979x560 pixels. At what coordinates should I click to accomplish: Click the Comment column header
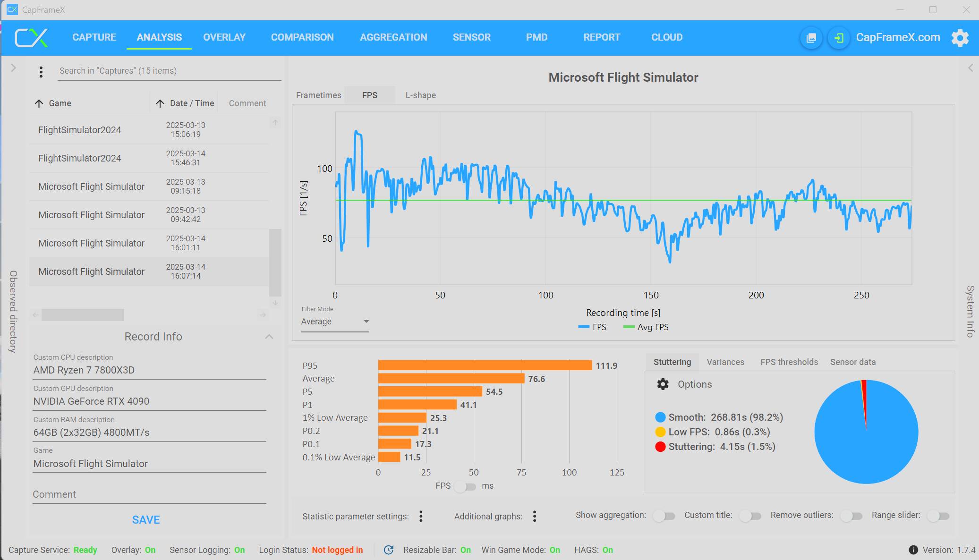[x=247, y=103]
